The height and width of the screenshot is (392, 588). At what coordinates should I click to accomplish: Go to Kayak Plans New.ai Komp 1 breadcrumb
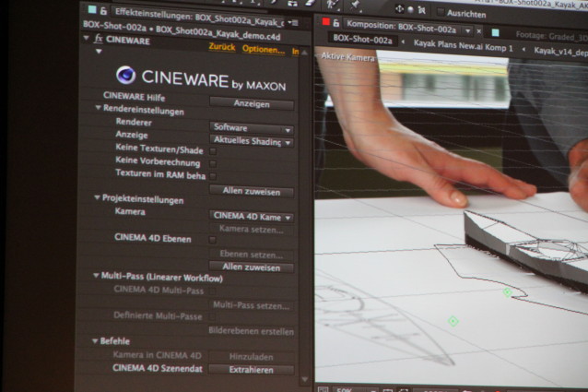[463, 45]
